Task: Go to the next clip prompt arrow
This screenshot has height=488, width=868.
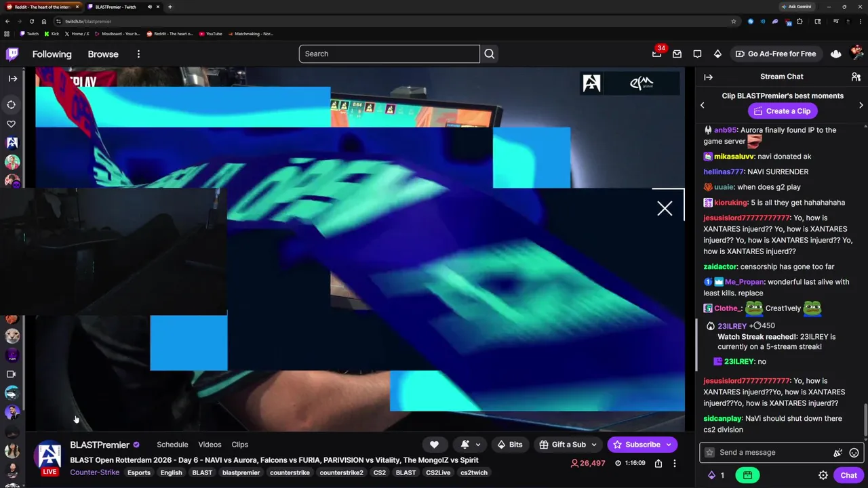Action: pos(861,105)
